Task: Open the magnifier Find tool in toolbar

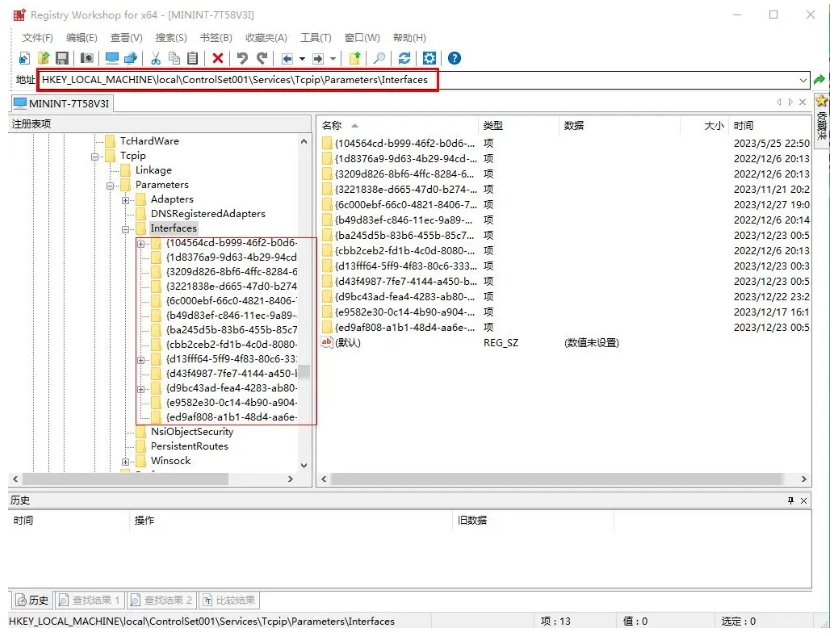Action: click(379, 59)
